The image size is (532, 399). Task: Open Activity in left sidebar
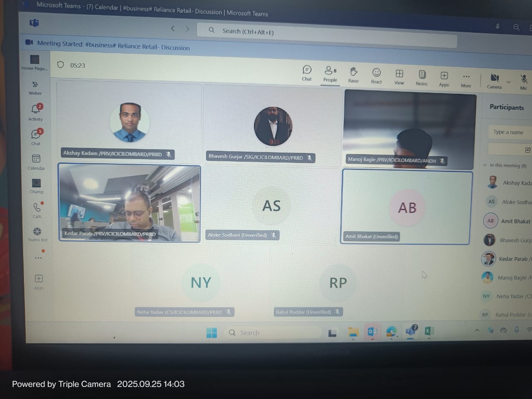tap(36, 112)
